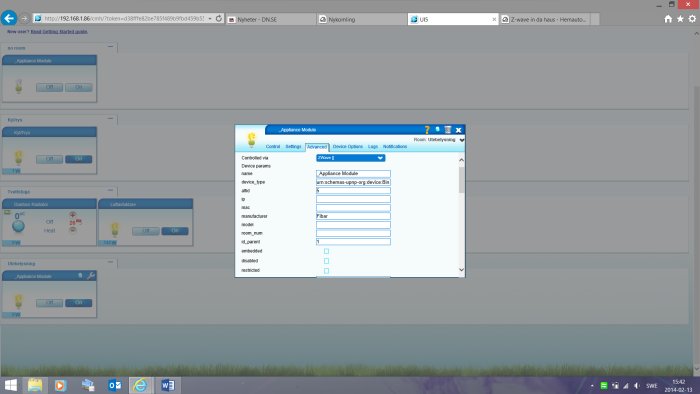The width and height of the screenshot is (700, 394).
Task: Close the UI5 browser tab
Action: coord(494,19)
